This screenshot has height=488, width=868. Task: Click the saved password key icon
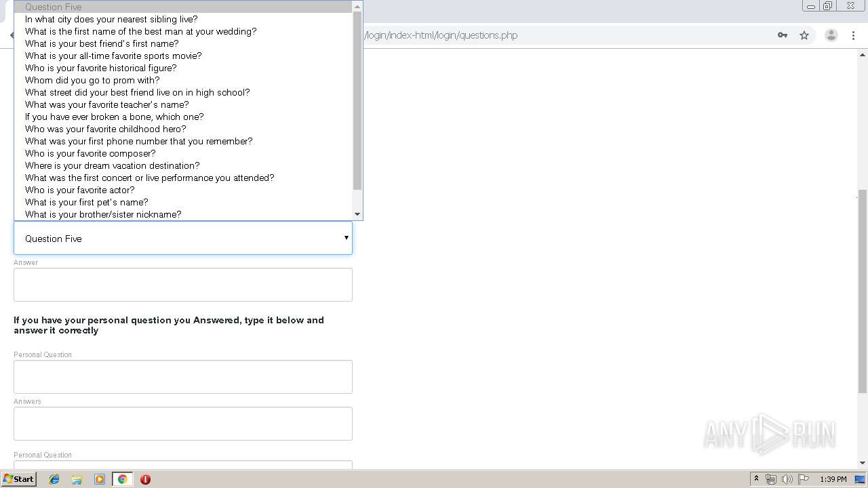(783, 35)
